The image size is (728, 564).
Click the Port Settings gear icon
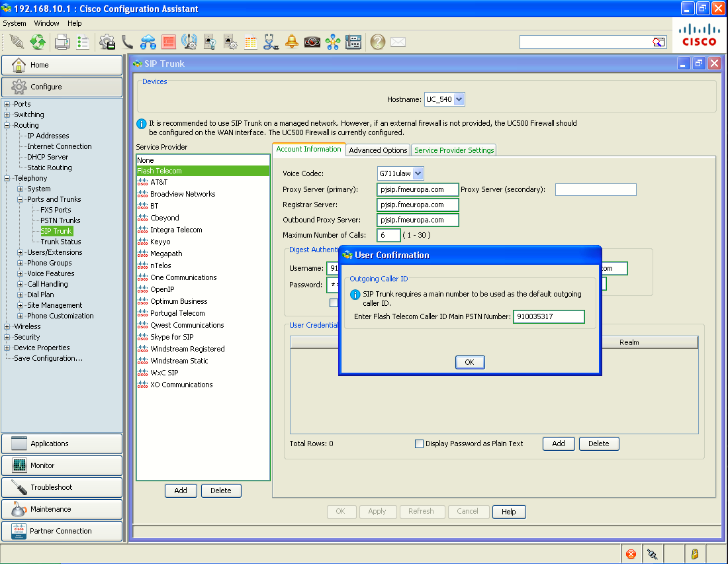(230, 42)
